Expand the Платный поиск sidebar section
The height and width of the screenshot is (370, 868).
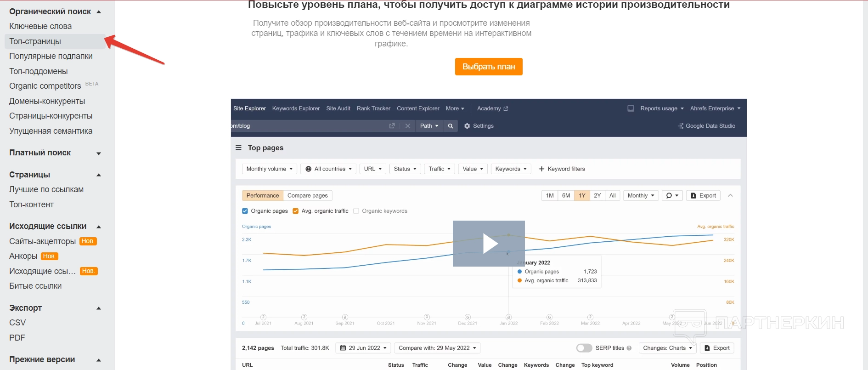click(x=99, y=154)
